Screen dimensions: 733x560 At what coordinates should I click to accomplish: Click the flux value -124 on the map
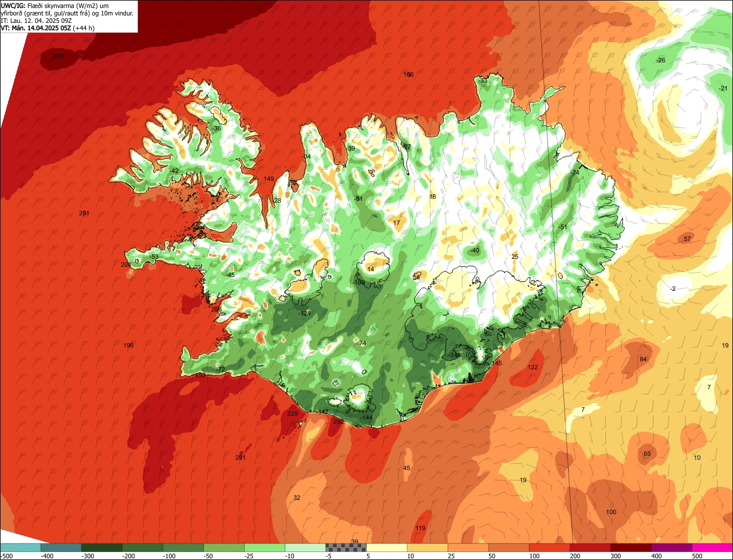coord(304,313)
